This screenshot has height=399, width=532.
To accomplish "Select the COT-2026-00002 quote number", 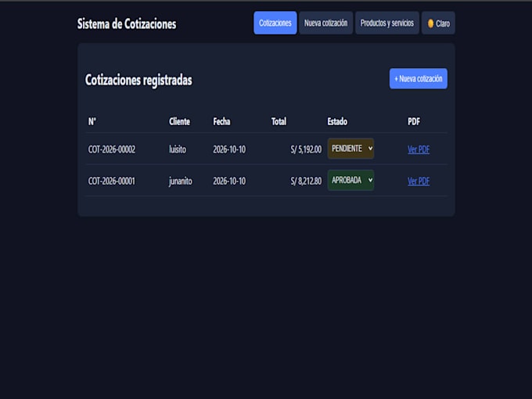I will (112, 149).
